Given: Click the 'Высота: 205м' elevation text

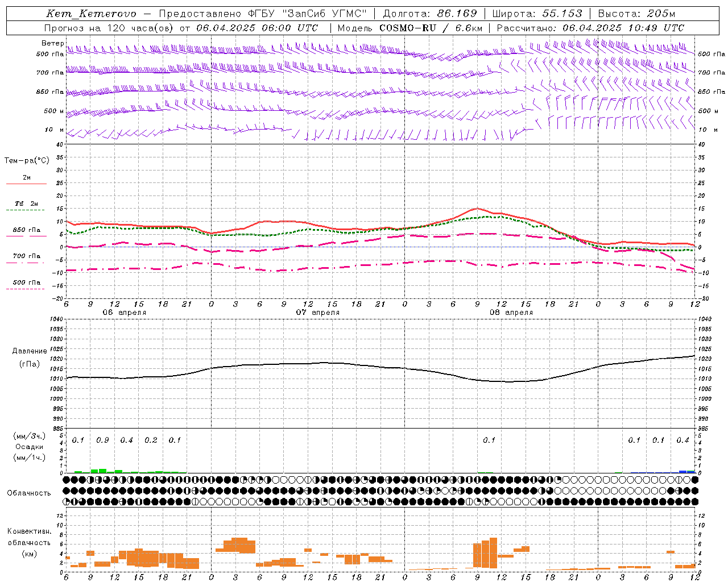Looking at the screenshot, I should (636, 14).
